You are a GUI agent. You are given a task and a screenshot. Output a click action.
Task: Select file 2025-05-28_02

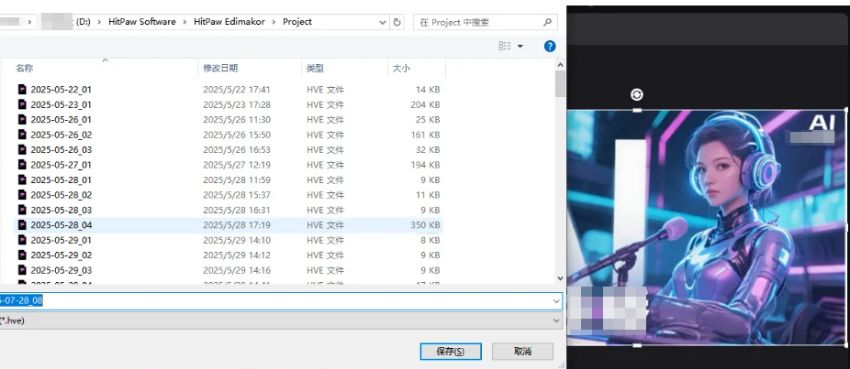pos(61,195)
